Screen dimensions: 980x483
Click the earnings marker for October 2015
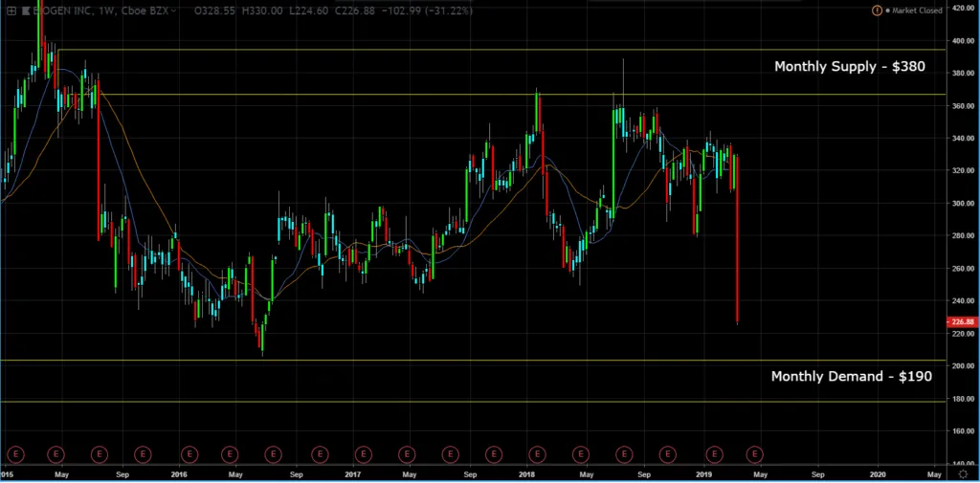[x=143, y=453]
